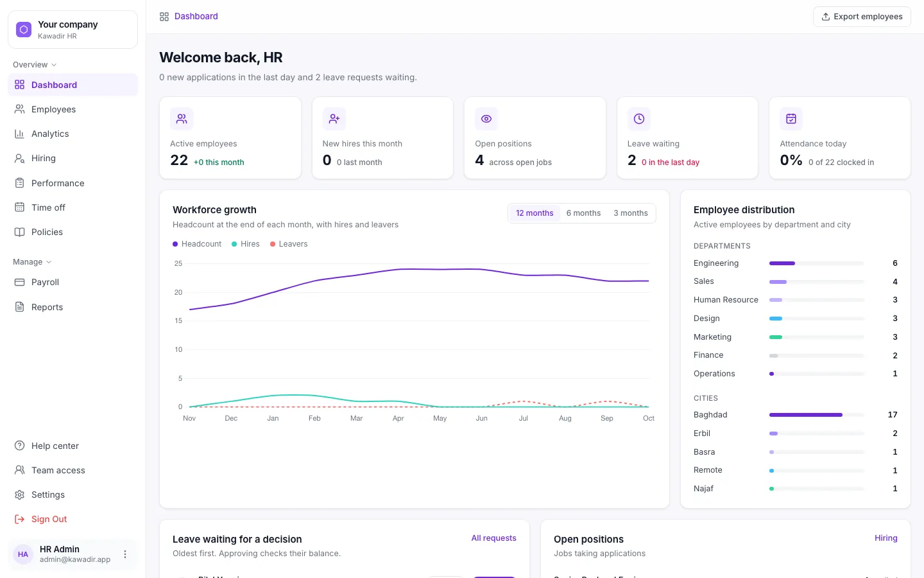This screenshot has height=578, width=924.
Task: Click the Your company logo icon
Action: pyautogui.click(x=24, y=30)
